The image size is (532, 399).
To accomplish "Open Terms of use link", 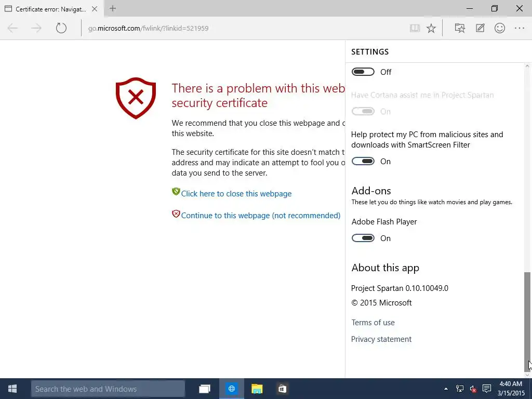I will pyautogui.click(x=373, y=323).
